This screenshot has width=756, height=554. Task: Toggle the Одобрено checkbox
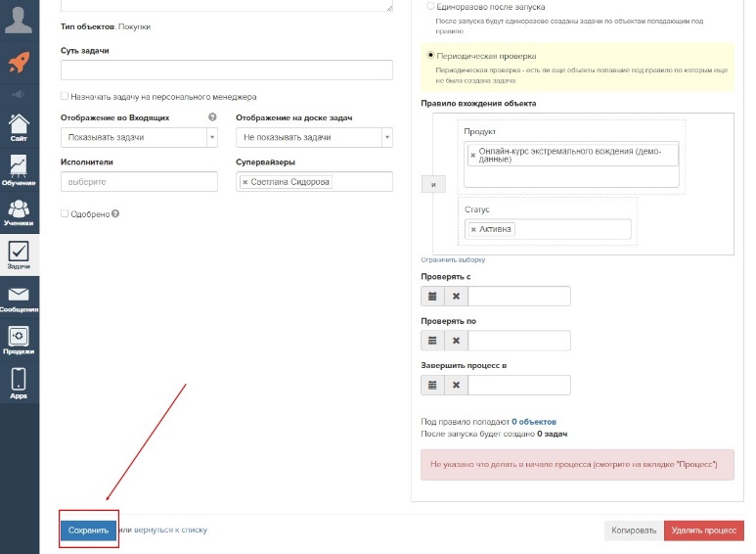pos(65,213)
